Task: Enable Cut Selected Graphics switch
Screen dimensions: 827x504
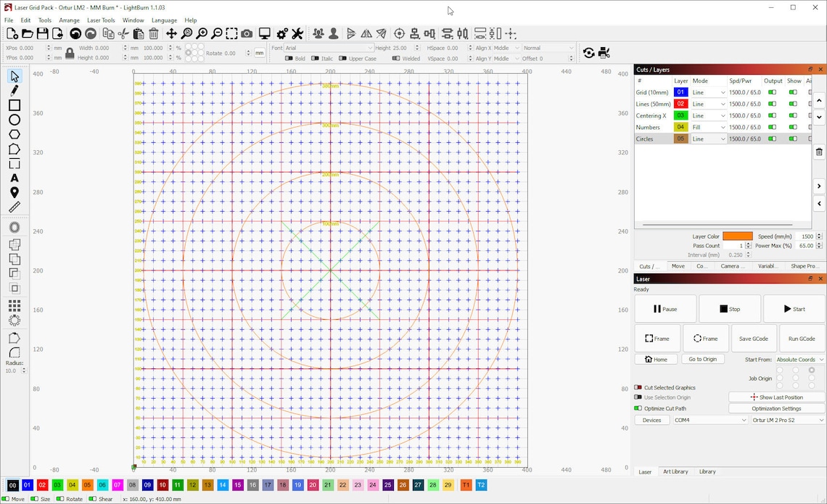Action: (x=638, y=387)
